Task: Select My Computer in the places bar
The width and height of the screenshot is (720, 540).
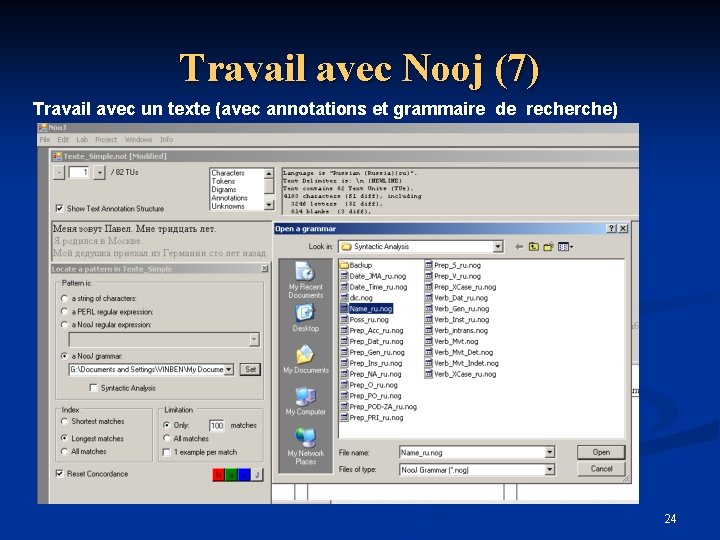Action: pos(305,401)
